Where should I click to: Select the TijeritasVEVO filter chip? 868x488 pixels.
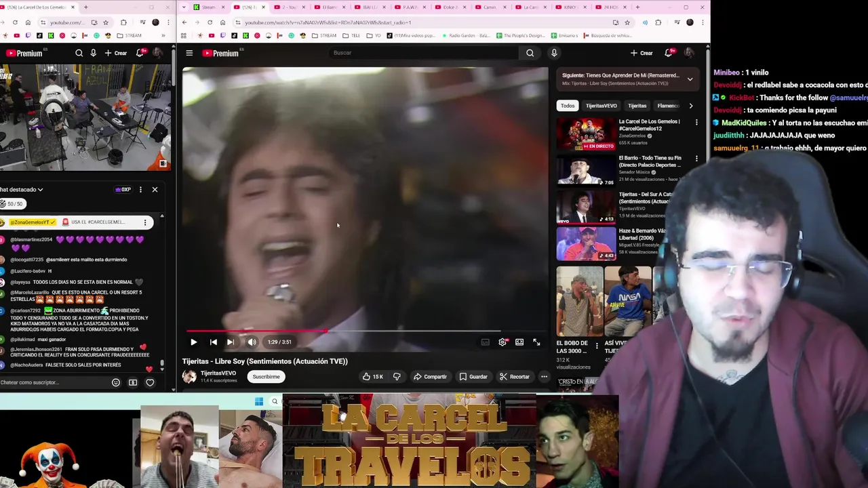point(601,106)
